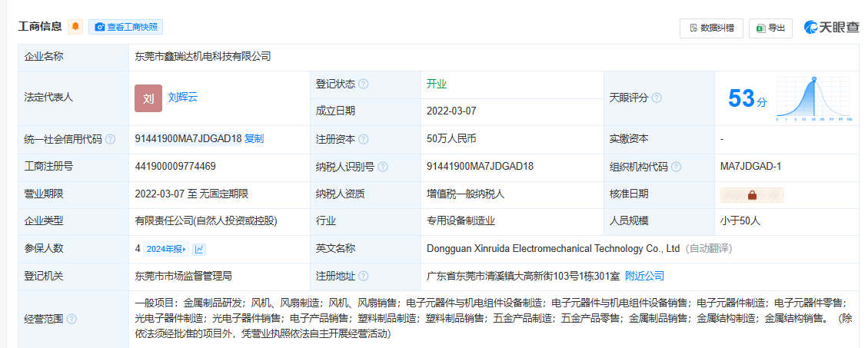Click registration number 441900009774469
Viewport: 868px width, 348px height.
click(x=175, y=166)
